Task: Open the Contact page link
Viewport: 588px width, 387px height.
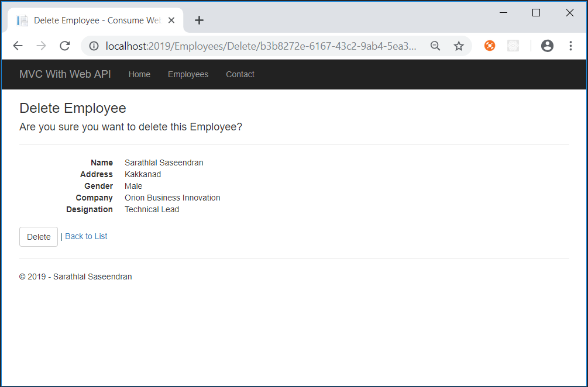Action: coord(240,74)
